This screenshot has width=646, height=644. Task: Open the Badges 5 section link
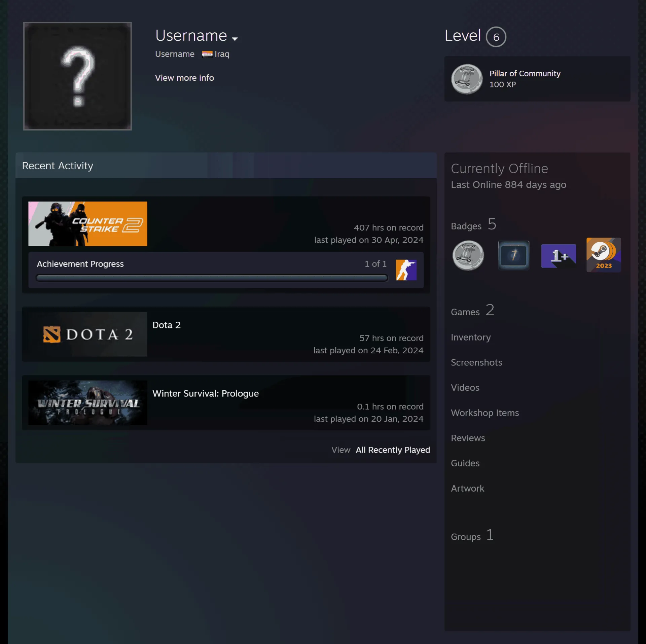[473, 224]
